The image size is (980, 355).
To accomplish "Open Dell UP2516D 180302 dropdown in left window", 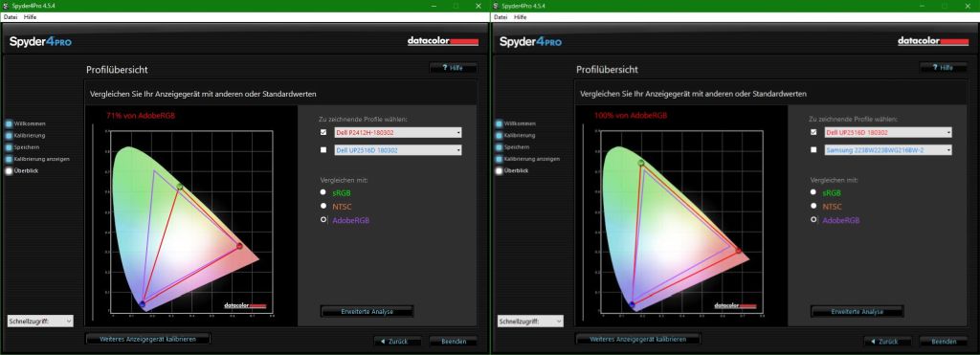I will pos(398,150).
